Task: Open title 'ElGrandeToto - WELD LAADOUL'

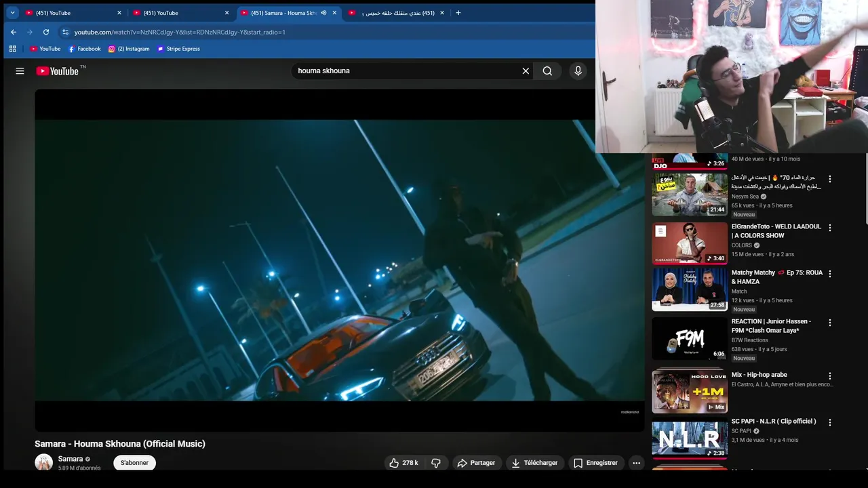Action: tap(776, 231)
